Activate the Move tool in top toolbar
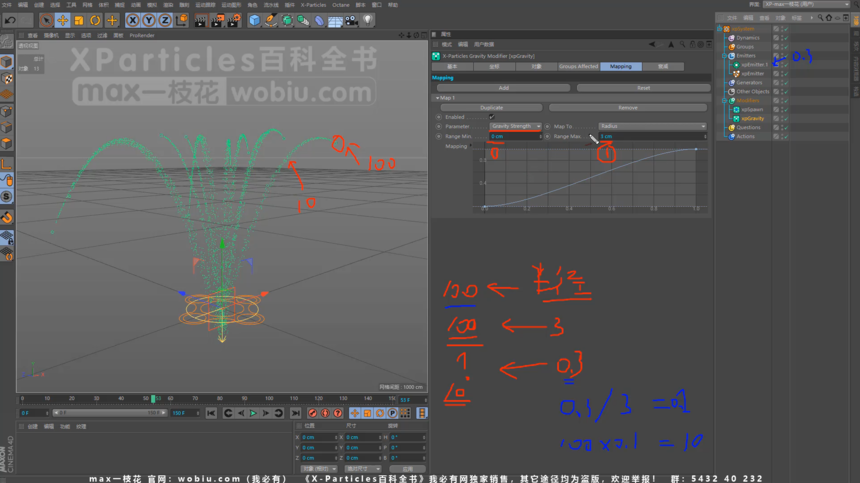Screen dimensions: 860x483 coord(63,21)
